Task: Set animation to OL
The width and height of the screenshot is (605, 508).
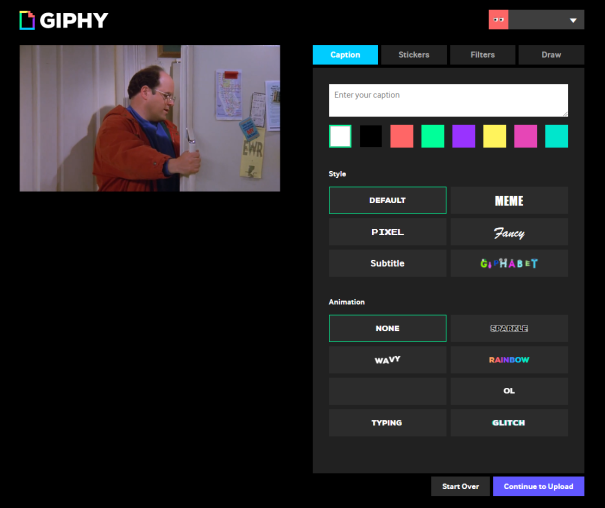Action: [x=509, y=391]
